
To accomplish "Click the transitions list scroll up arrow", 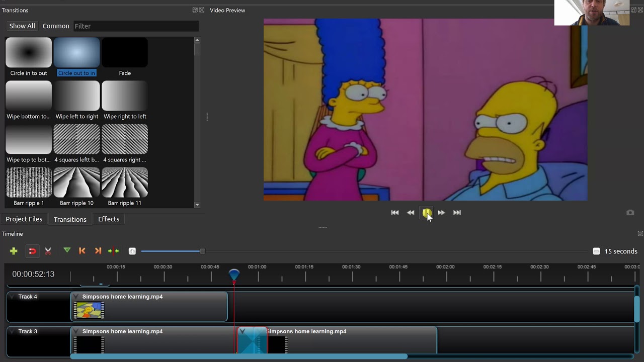I will click(197, 40).
